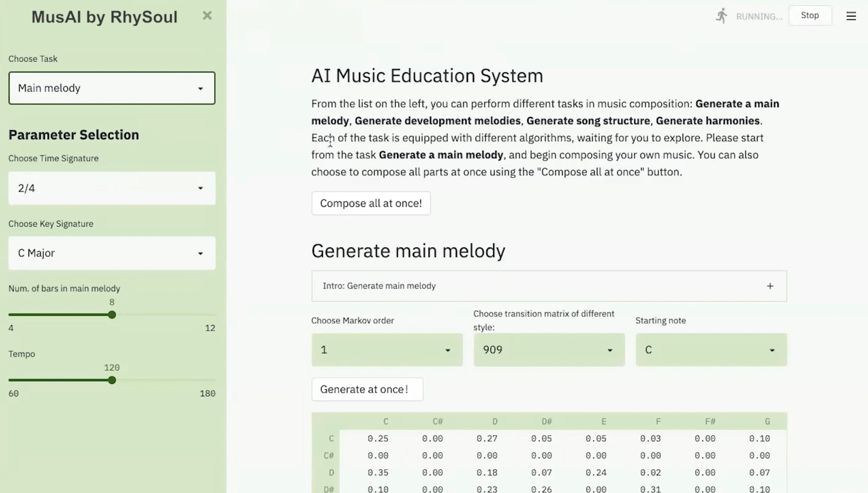Open the hamburger menu icon in the header
This screenshot has height=493, width=868.
pyautogui.click(x=851, y=16)
